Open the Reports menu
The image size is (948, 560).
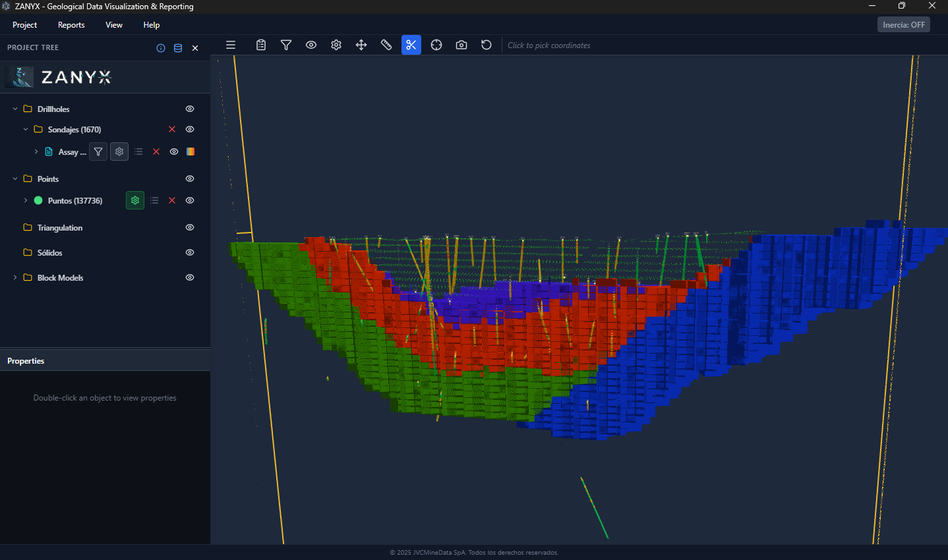tap(71, 25)
